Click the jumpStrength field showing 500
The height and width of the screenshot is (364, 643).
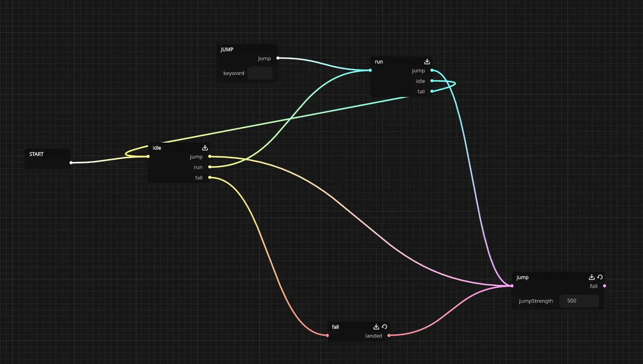579,301
